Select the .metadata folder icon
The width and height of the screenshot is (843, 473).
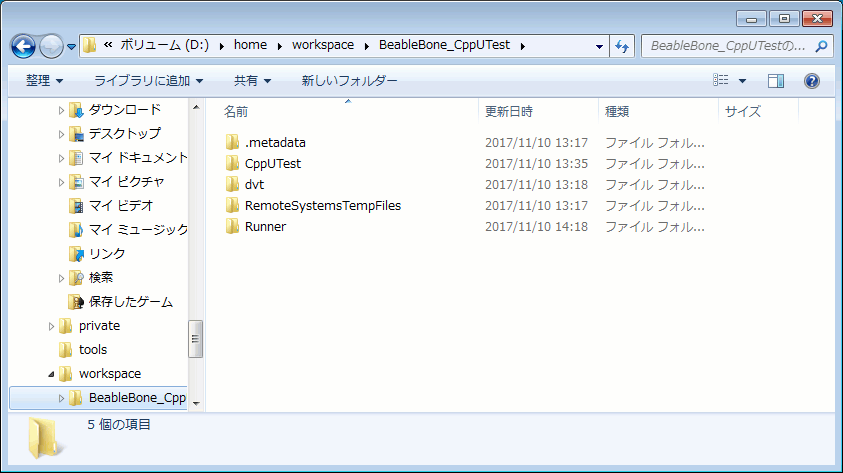point(232,142)
